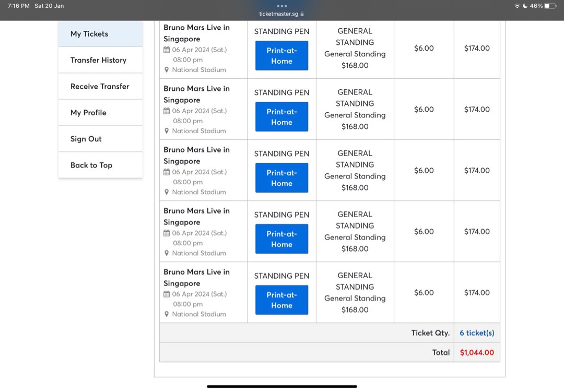Image resolution: width=564 pixels, height=392 pixels.
Task: Open the My Tickets section
Action: pos(89,34)
